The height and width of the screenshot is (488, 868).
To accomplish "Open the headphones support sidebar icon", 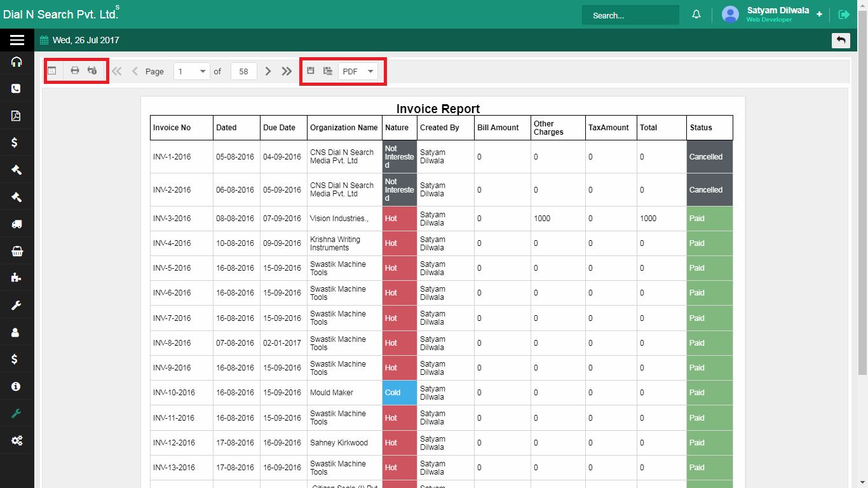I will (x=17, y=62).
